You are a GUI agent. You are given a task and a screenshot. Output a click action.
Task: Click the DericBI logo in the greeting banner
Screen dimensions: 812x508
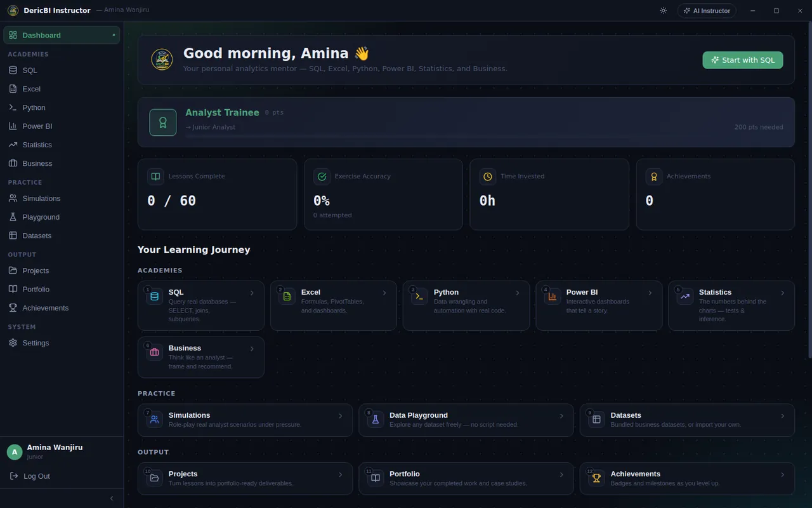click(x=162, y=60)
